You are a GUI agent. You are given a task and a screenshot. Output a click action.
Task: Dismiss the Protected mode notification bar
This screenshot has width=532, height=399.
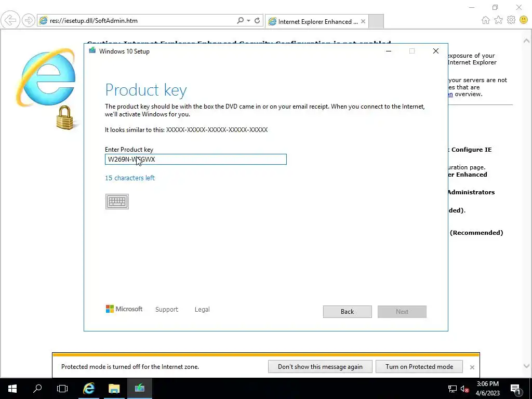(472, 367)
